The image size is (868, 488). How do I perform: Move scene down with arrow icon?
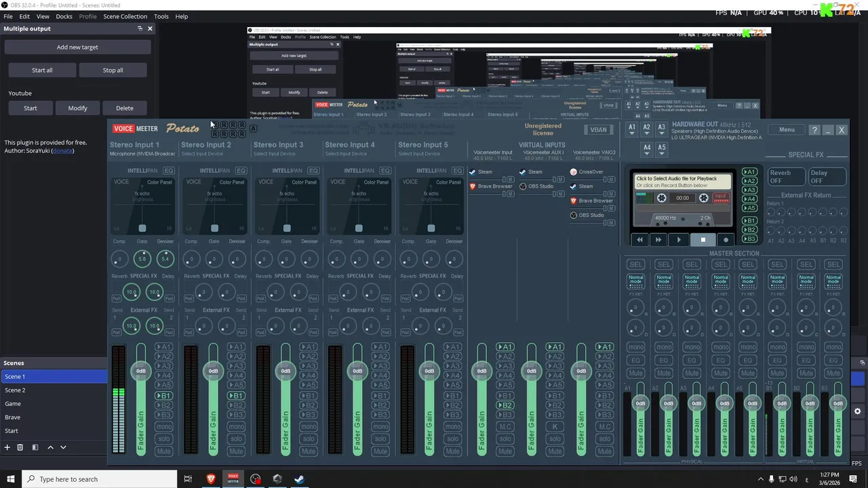tap(63, 447)
